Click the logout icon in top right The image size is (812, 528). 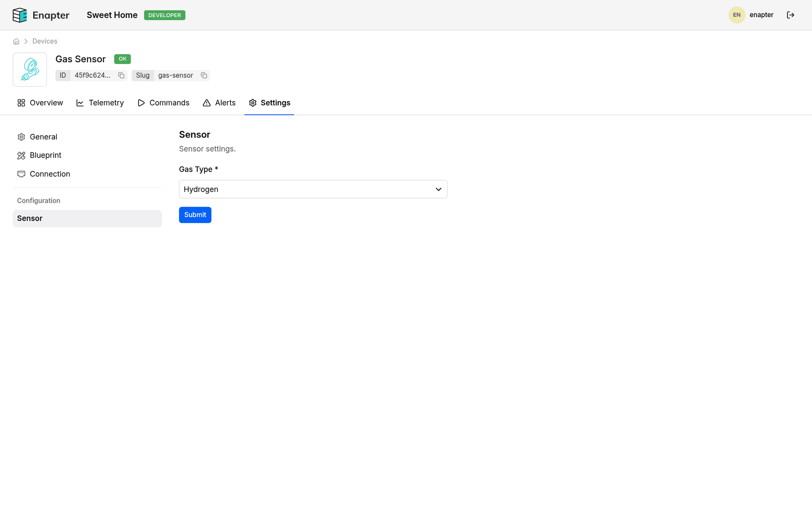(x=791, y=15)
